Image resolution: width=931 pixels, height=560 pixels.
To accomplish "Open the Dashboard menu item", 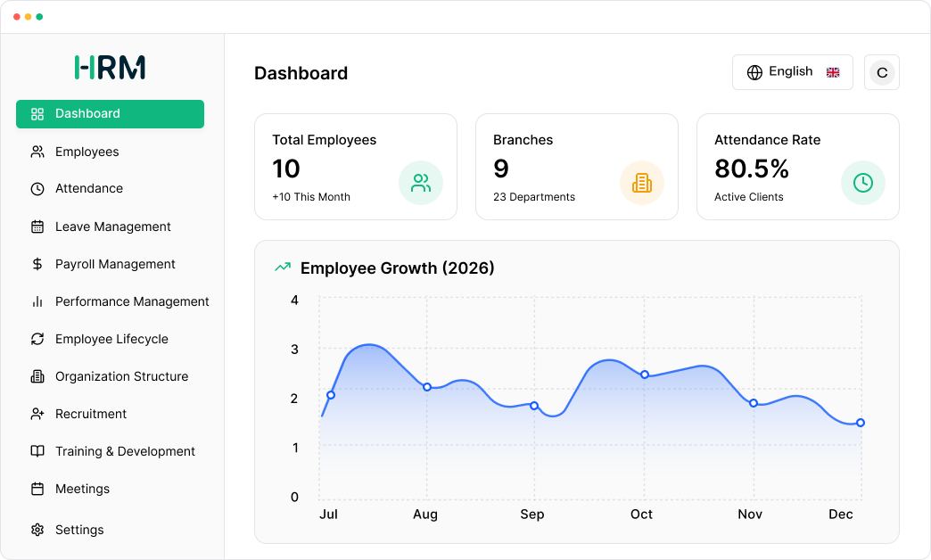I will 110,114.
